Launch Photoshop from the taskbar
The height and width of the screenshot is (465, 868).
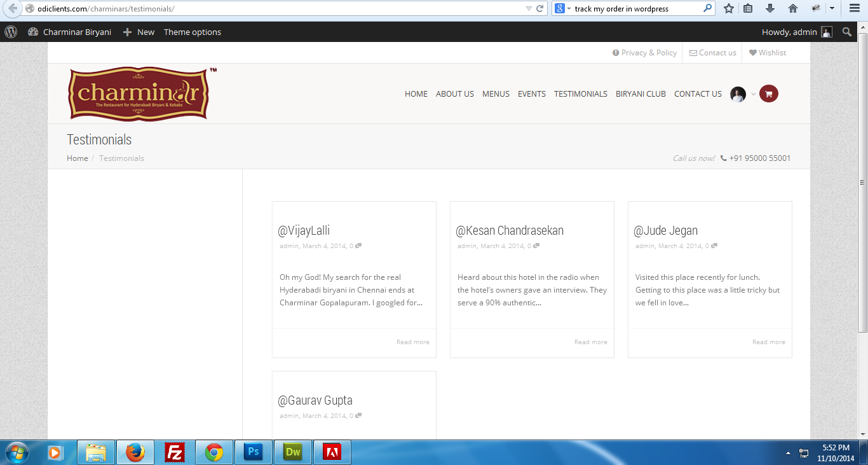point(253,452)
